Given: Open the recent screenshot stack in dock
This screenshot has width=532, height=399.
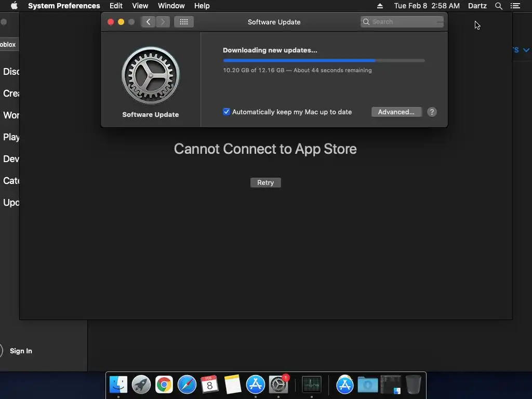Looking at the screenshot, I should point(391,384).
